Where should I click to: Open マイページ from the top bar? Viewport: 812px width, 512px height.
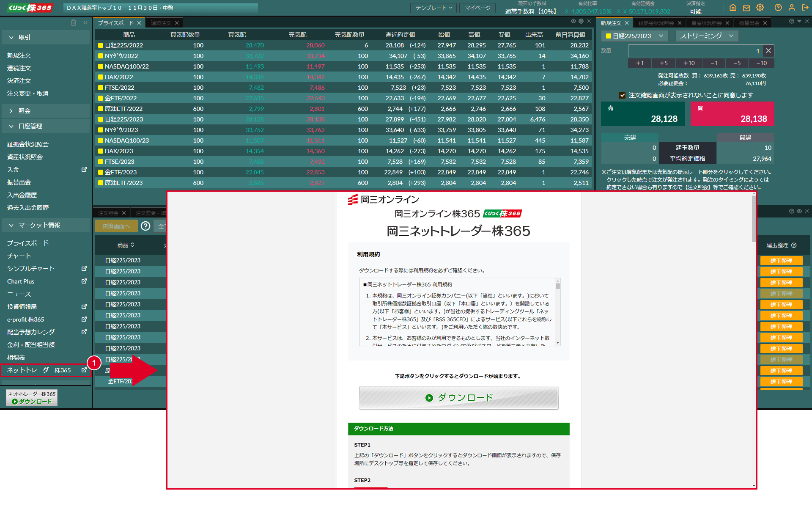[x=477, y=8]
